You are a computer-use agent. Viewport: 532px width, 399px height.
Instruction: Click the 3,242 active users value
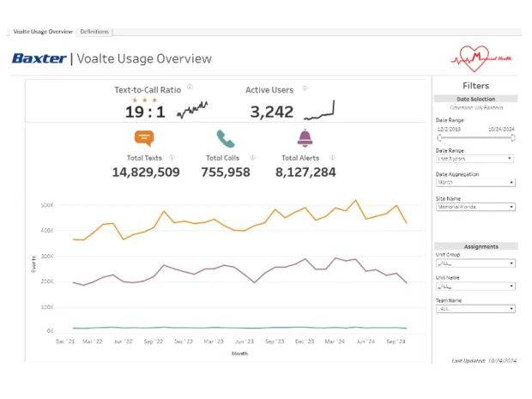272,112
